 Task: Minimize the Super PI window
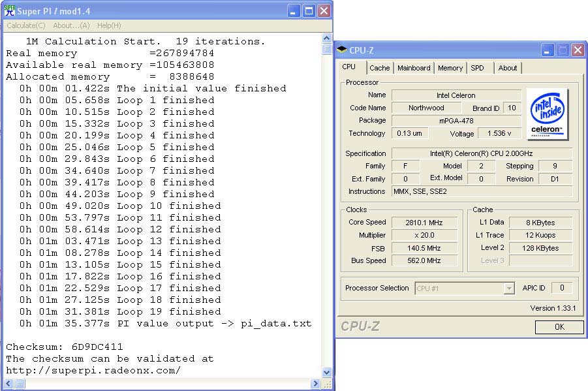tap(293, 11)
